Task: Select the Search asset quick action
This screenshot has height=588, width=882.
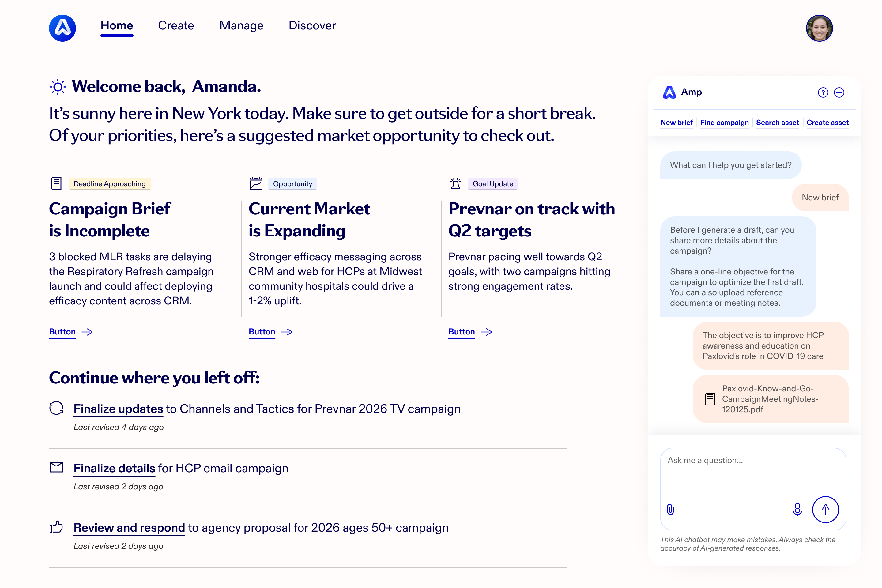Action: tap(777, 123)
